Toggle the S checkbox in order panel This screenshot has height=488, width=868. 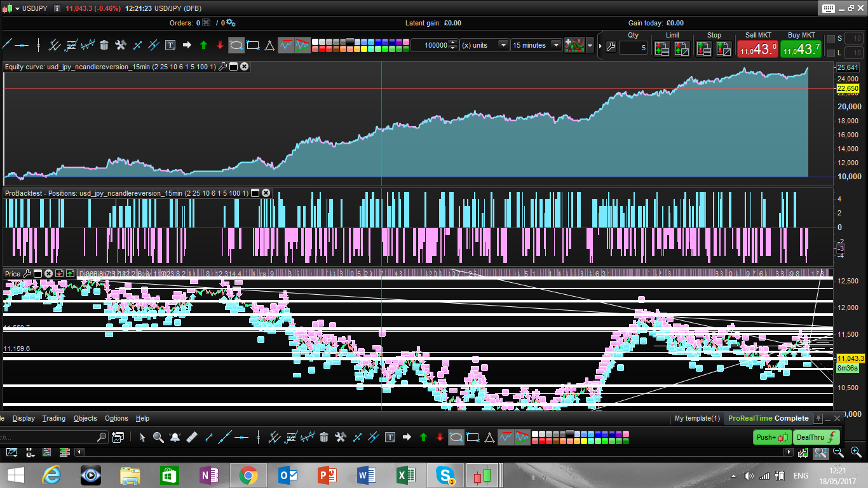click(x=831, y=39)
